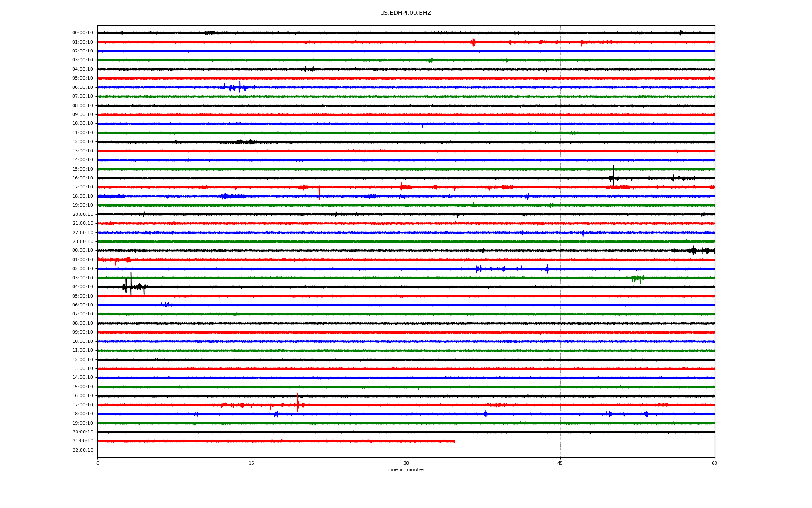This screenshot has height=508, width=812.
Task: Click the tall black spike near minute 50
Action: coord(613,176)
